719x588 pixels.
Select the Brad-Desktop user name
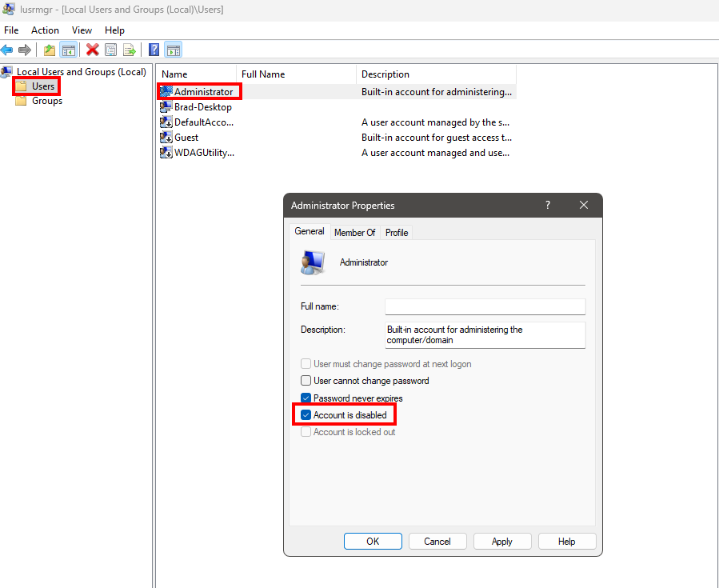coord(202,107)
